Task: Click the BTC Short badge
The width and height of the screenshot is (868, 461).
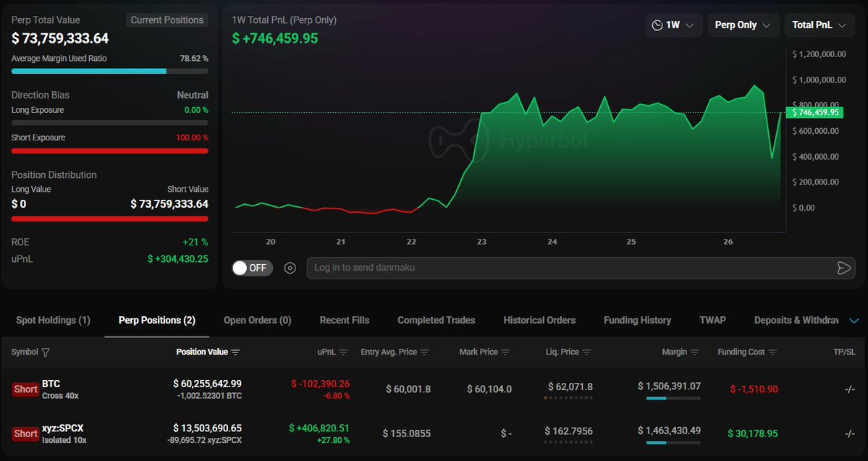Action: coord(25,389)
